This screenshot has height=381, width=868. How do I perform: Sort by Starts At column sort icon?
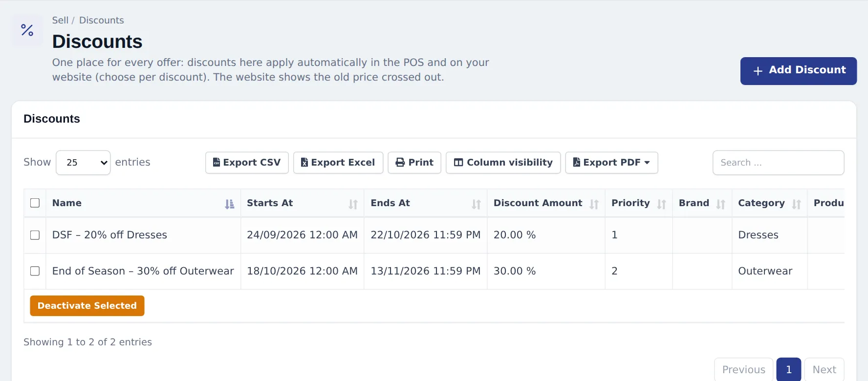click(353, 204)
